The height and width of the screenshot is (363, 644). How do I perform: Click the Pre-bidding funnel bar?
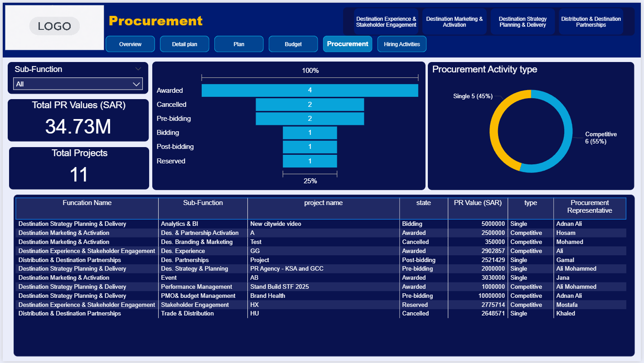tap(310, 119)
